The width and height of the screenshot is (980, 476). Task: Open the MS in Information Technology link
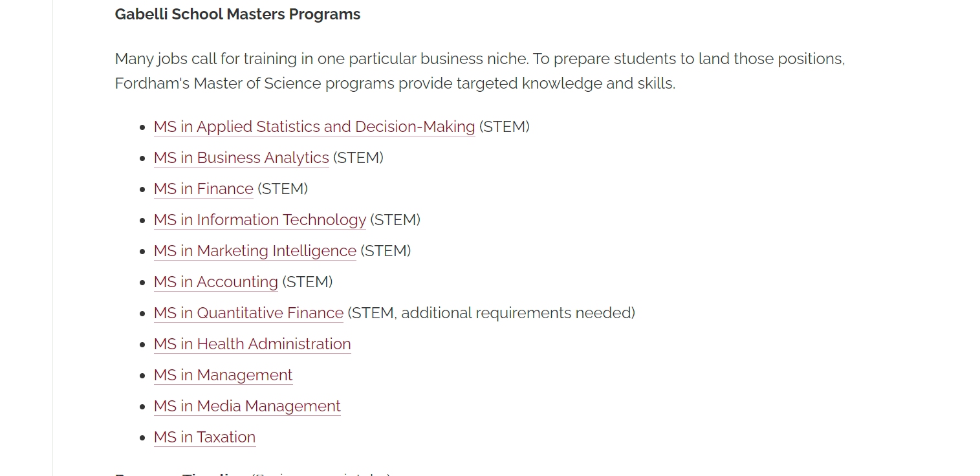tap(260, 220)
